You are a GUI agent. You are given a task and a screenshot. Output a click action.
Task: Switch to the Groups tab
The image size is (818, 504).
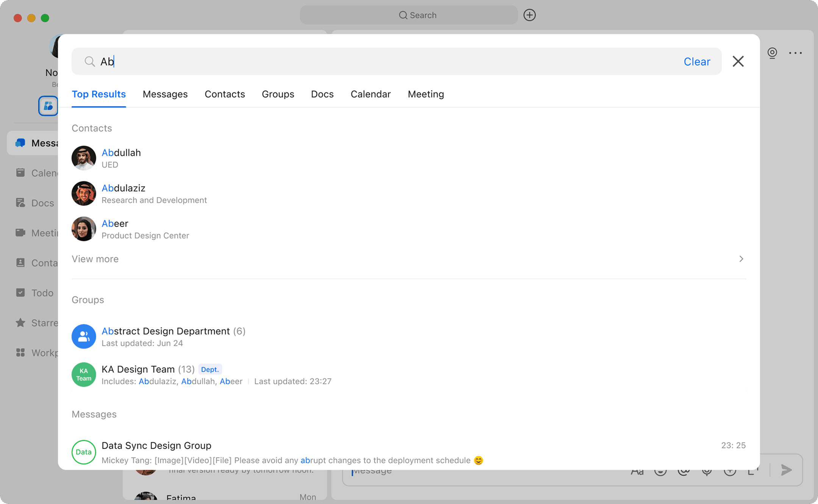point(278,94)
